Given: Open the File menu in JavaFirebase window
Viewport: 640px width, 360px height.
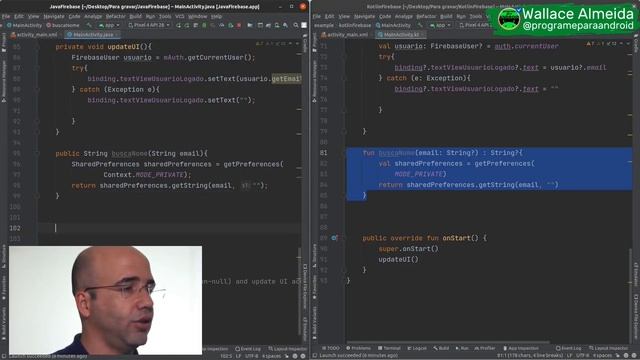Looking at the screenshot, I should (6, 16).
